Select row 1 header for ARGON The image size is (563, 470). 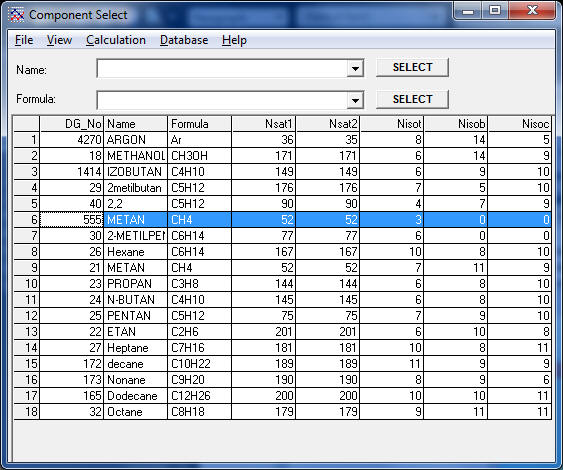[26, 140]
